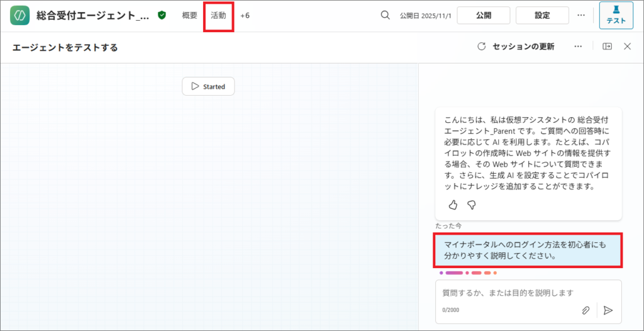Viewport: 644px width, 331px height.
Task: Attach a file with the paperclip icon
Action: click(x=586, y=310)
